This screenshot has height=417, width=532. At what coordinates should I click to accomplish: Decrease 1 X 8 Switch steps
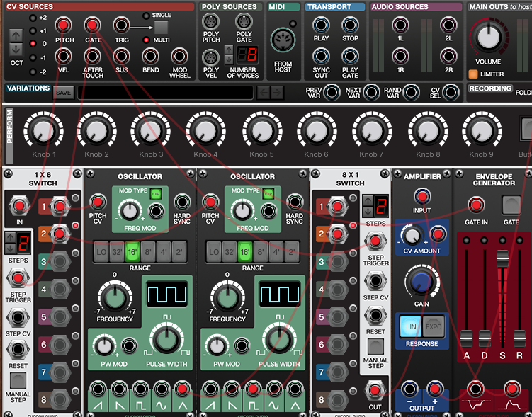10,249
